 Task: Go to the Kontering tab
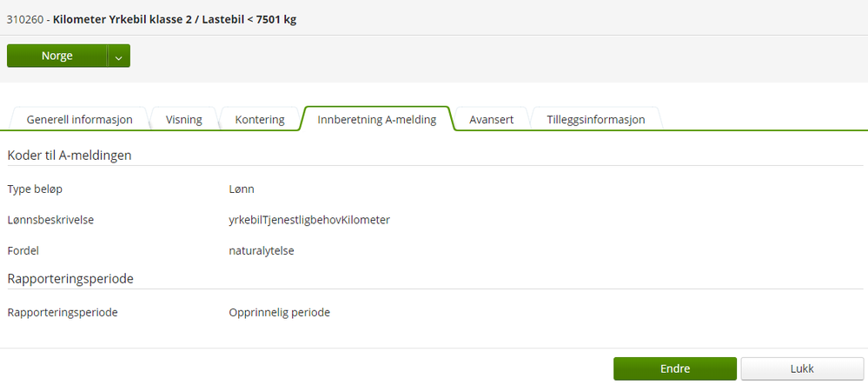click(x=260, y=119)
